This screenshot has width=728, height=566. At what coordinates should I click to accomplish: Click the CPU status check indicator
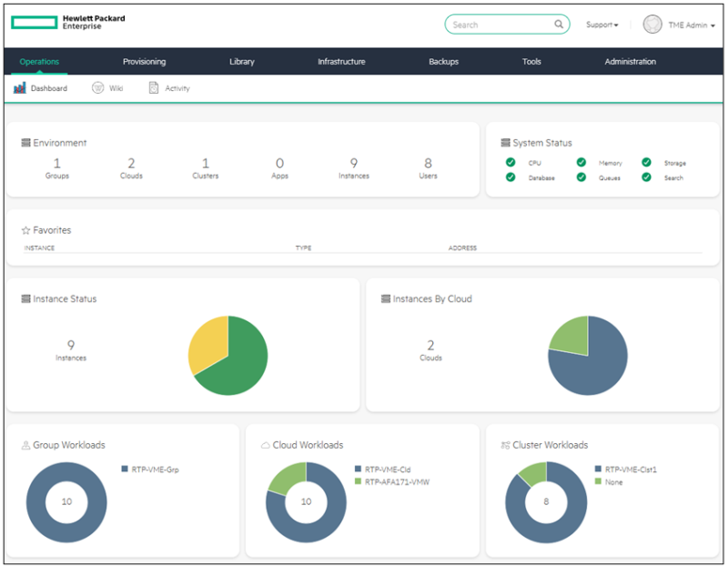click(x=511, y=161)
